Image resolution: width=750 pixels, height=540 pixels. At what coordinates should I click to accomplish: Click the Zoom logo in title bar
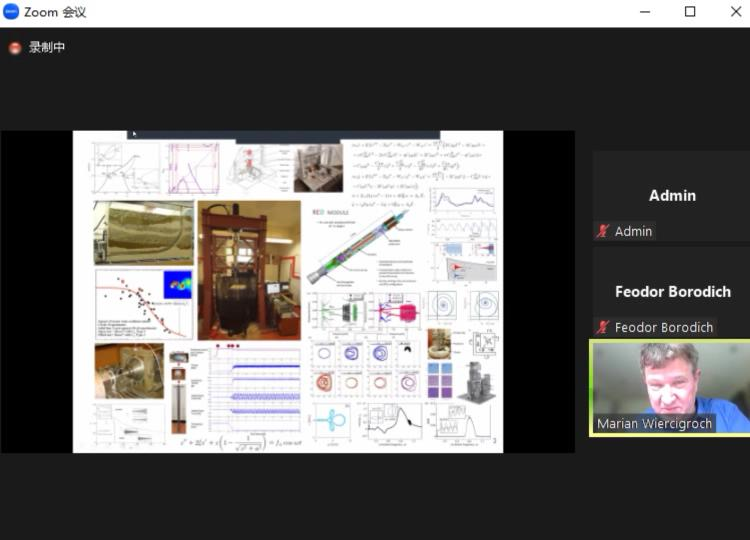[11, 12]
